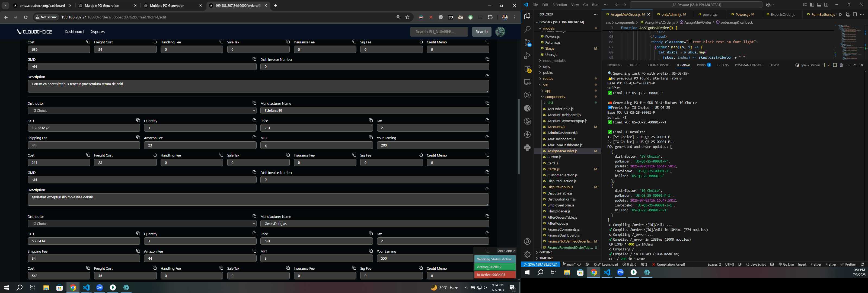Click the web page vertical scrollbar thumb

coord(519,136)
